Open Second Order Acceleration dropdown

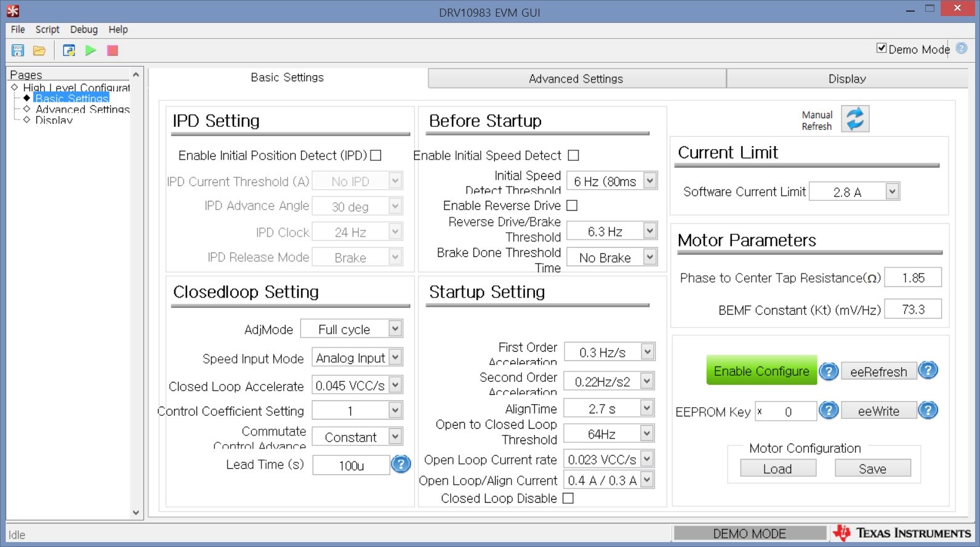(609, 382)
